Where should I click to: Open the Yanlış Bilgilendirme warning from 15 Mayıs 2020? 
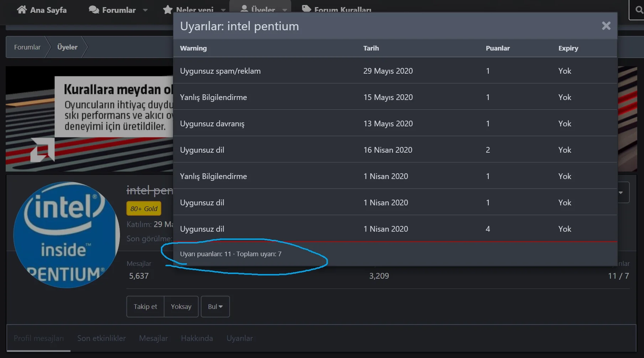pyautogui.click(x=213, y=97)
